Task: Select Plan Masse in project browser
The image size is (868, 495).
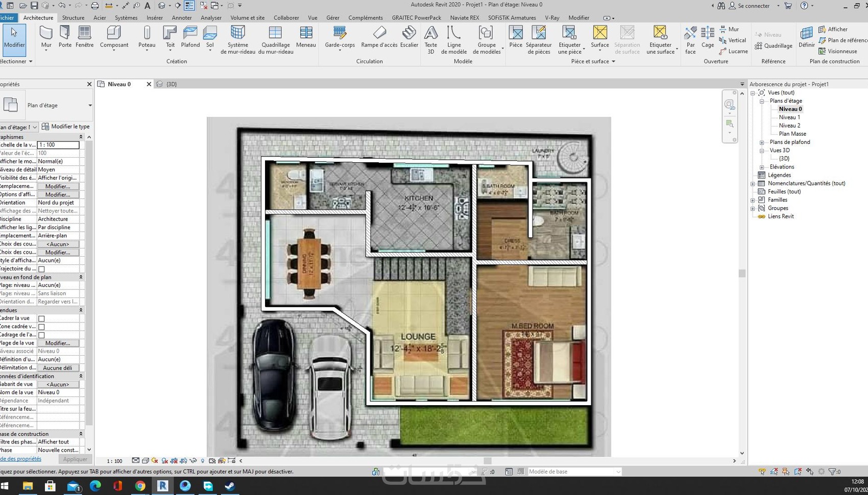Action: point(792,134)
